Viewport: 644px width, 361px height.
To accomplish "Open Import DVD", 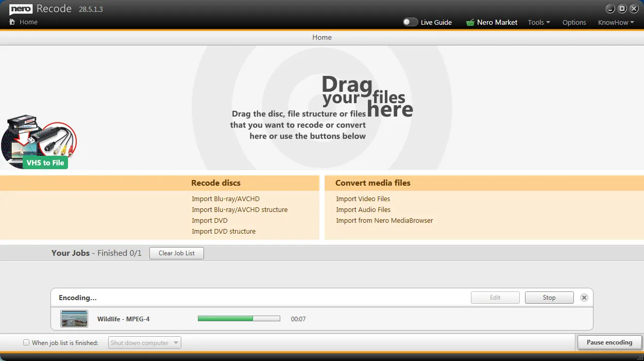I will (210, 220).
